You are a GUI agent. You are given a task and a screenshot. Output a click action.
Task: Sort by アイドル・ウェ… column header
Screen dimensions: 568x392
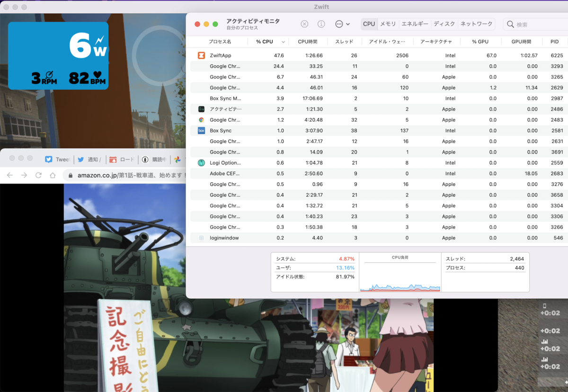[387, 42]
